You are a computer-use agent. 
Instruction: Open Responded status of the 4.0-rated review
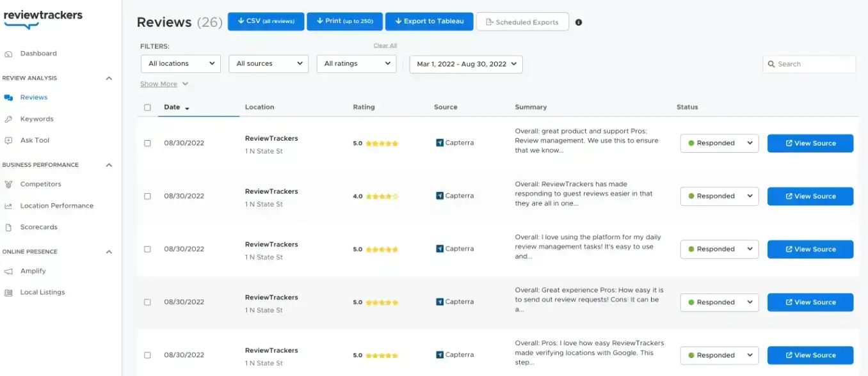click(719, 196)
